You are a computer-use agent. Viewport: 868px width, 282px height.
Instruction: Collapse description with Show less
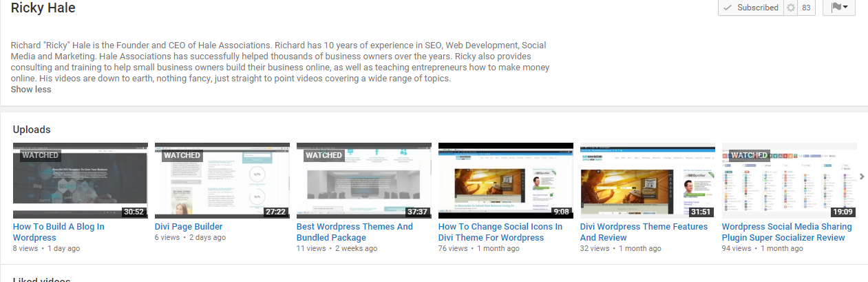coord(31,90)
